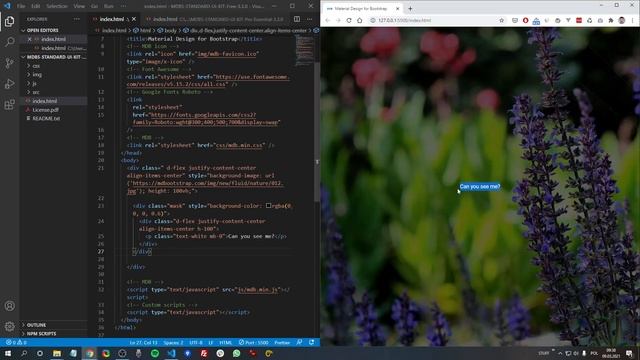Open the Run and Debug view
Image resolution: width=640 pixels, height=360 pixels.
point(9,84)
